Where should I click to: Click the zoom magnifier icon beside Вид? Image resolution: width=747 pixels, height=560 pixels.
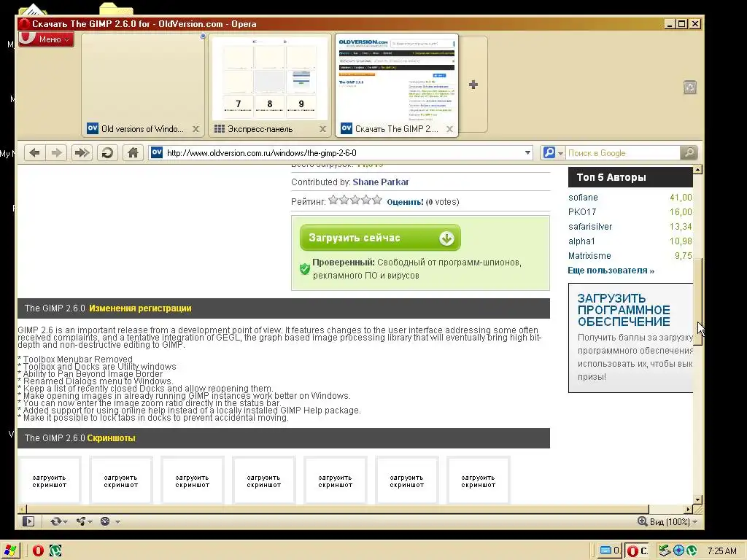coord(642,521)
